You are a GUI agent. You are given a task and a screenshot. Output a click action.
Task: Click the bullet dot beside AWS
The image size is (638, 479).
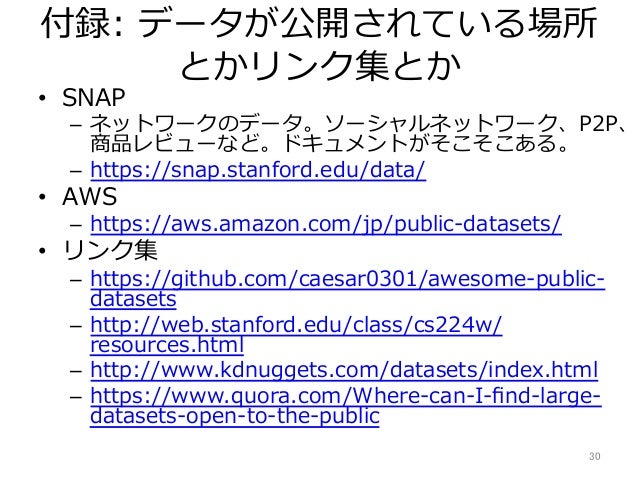(x=42, y=197)
